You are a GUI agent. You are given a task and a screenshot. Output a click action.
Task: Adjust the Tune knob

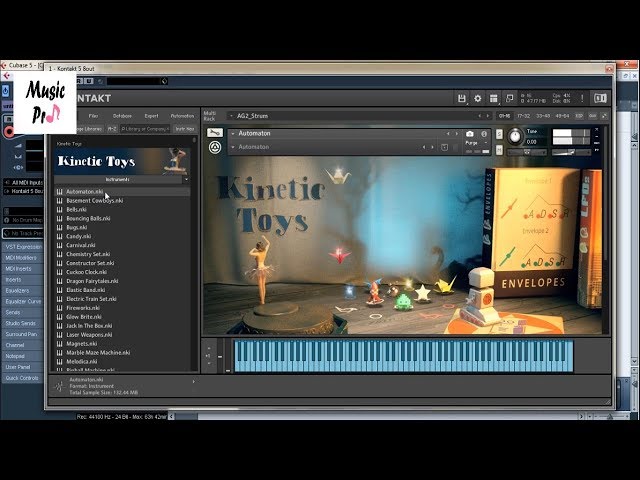(515, 135)
